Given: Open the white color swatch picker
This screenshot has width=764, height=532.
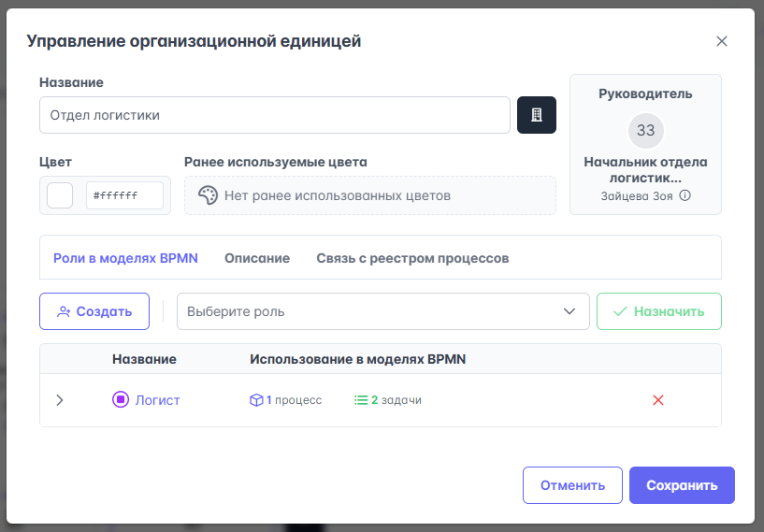Looking at the screenshot, I should click(x=60, y=195).
